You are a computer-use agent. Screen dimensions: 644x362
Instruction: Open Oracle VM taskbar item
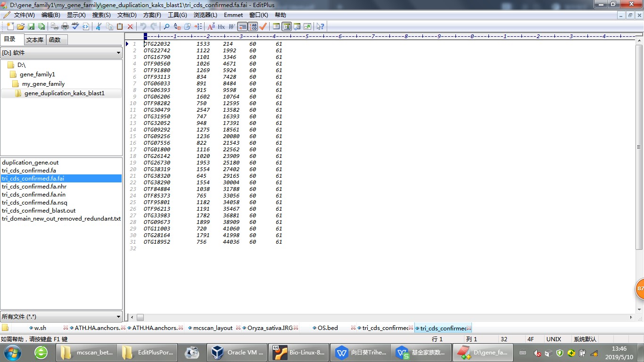click(236, 352)
